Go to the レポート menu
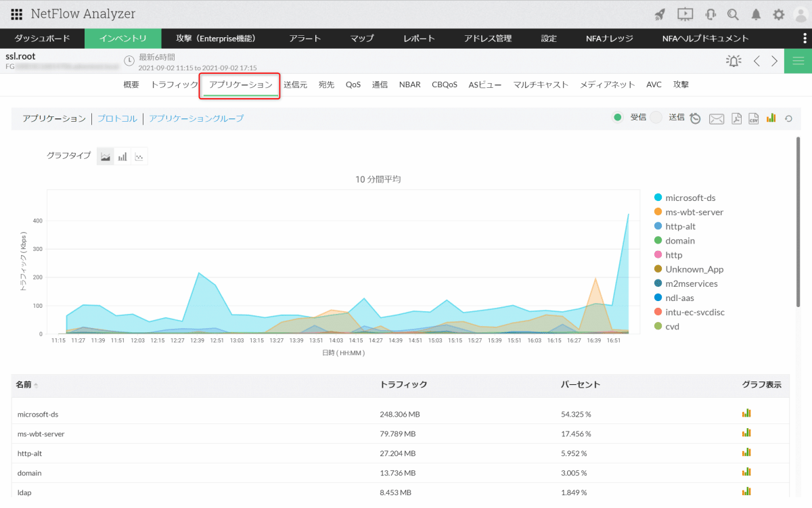 419,39
